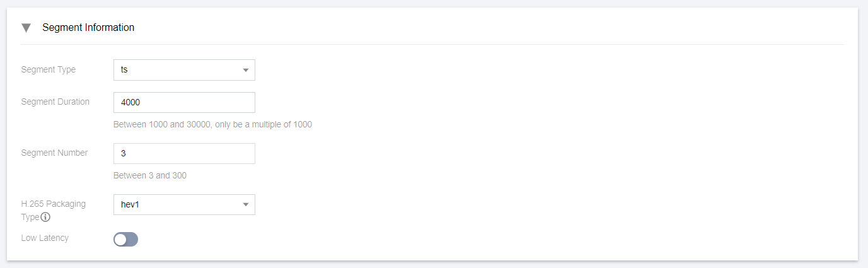868x268 pixels.
Task: Open the H.265 Packaging Type dropdown
Action: point(184,205)
